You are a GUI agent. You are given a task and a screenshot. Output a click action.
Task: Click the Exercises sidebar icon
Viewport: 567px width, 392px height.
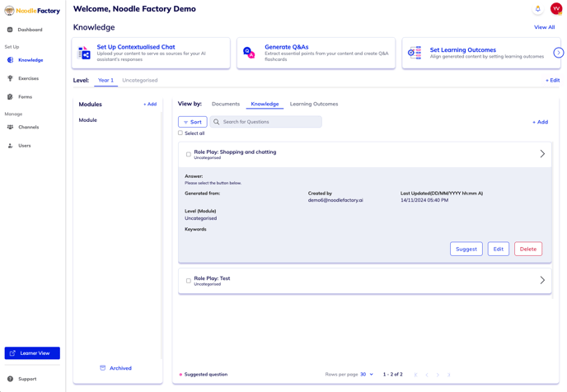click(x=10, y=78)
